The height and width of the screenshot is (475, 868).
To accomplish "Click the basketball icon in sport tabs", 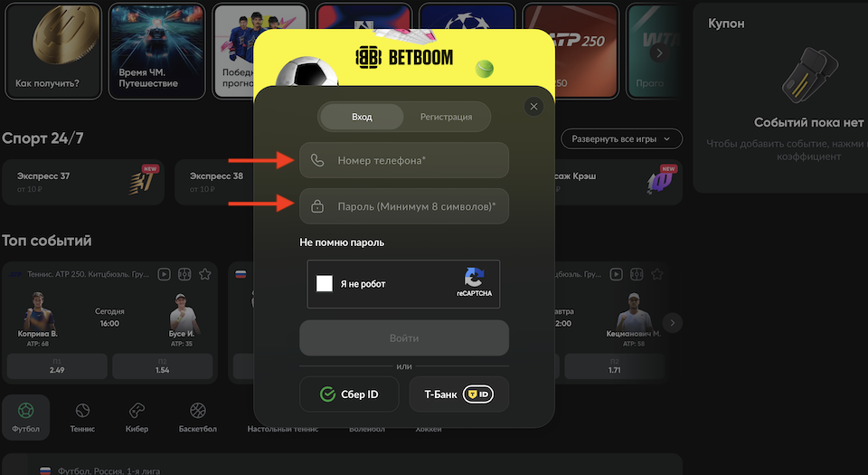I will (198, 410).
